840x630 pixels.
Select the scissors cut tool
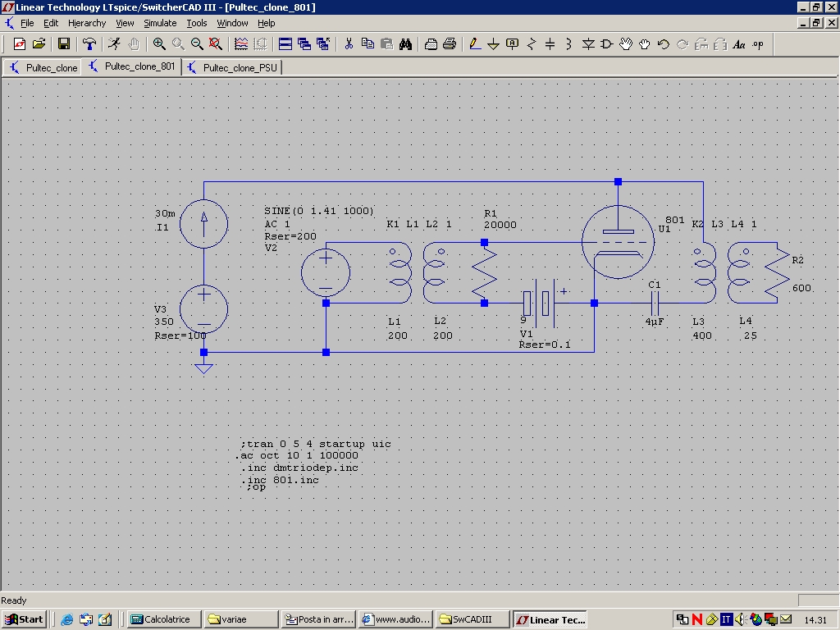(x=349, y=44)
